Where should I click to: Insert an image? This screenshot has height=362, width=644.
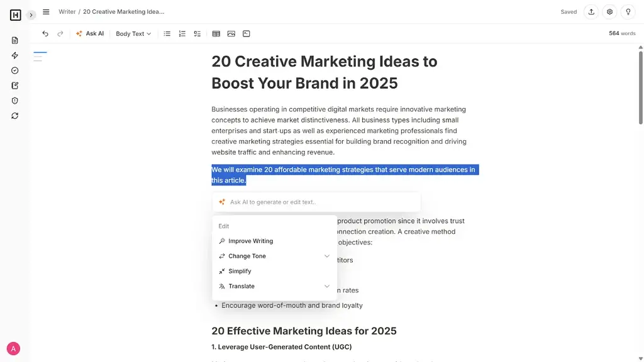coord(231,33)
